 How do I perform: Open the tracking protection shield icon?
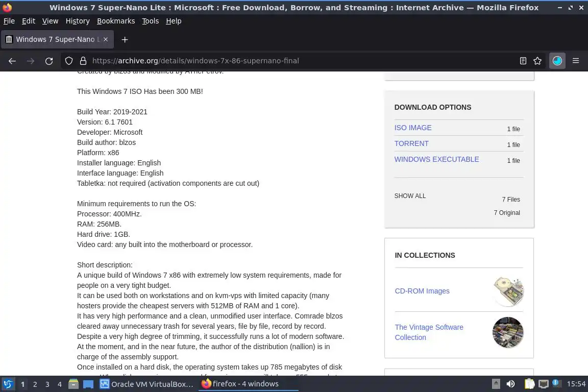tap(68, 61)
